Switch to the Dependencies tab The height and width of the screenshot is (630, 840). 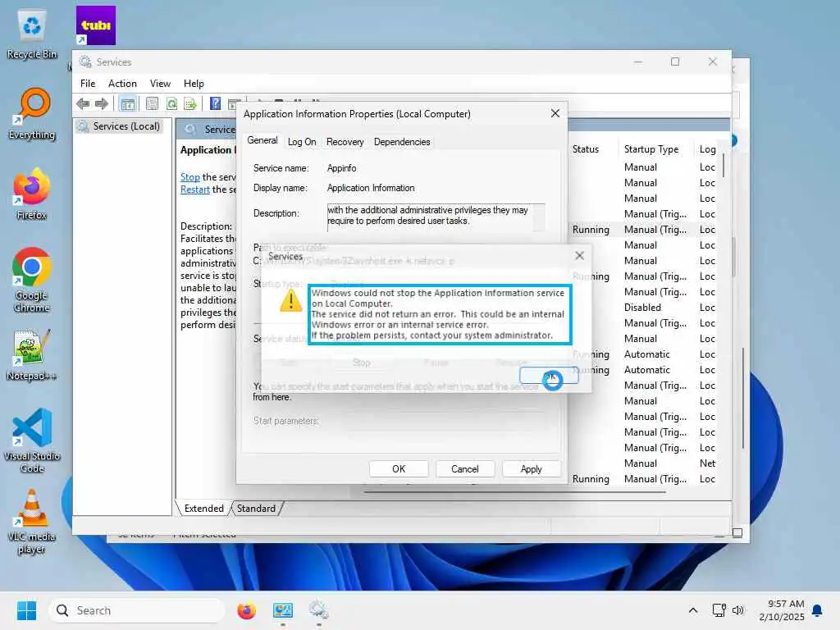(x=402, y=142)
